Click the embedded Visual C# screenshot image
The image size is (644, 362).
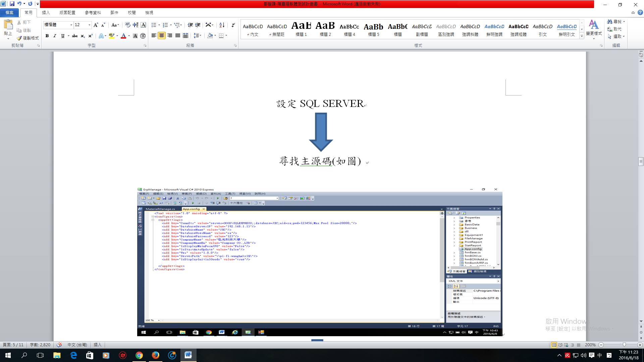320,261
